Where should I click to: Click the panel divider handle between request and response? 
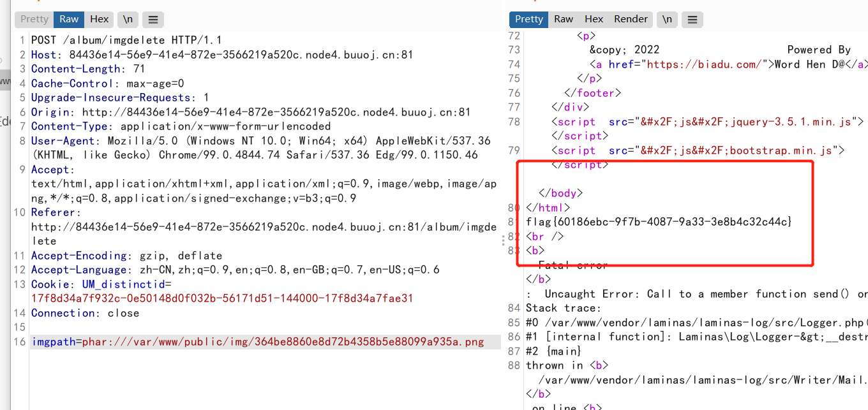(504, 240)
